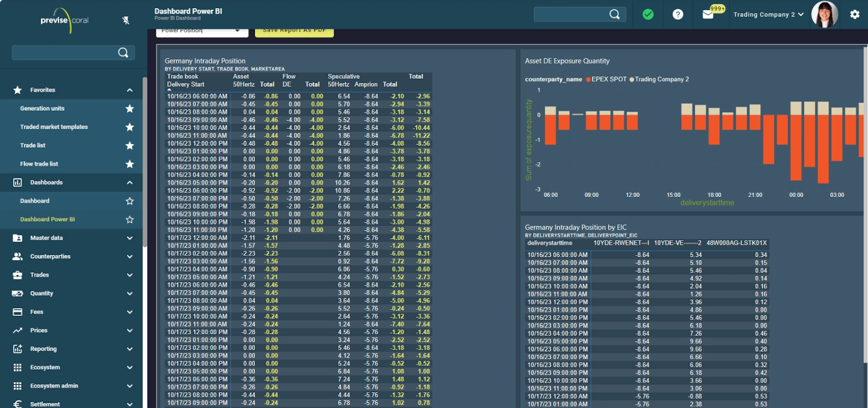The height and width of the screenshot is (408, 868).
Task: Click the magnifier in the sidebar search
Action: 123,53
